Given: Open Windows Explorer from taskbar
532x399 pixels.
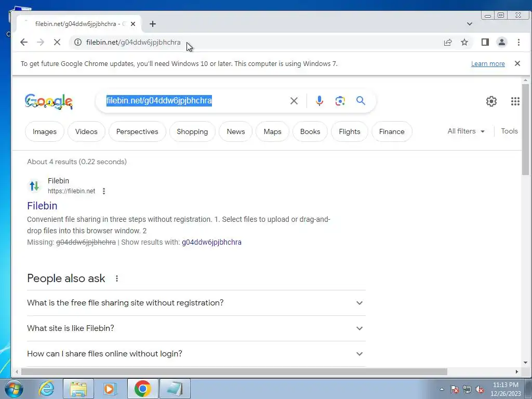Looking at the screenshot, I should pyautogui.click(x=78, y=389).
